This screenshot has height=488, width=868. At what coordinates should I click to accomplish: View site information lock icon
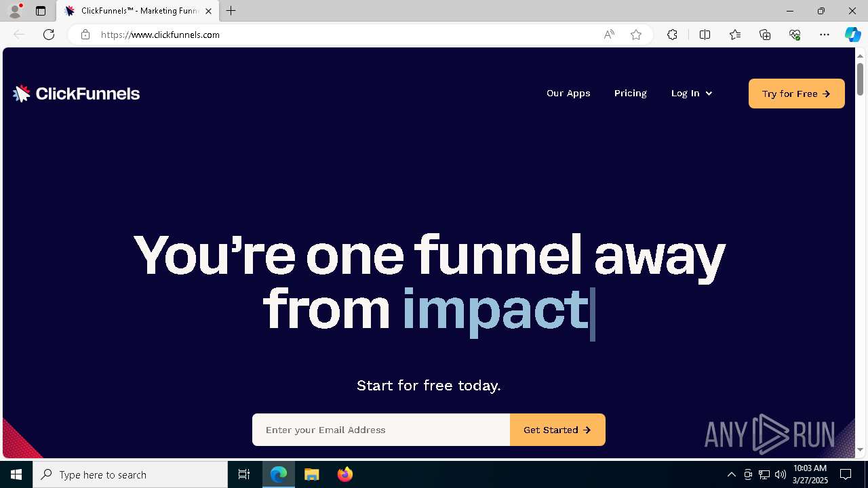(85, 35)
